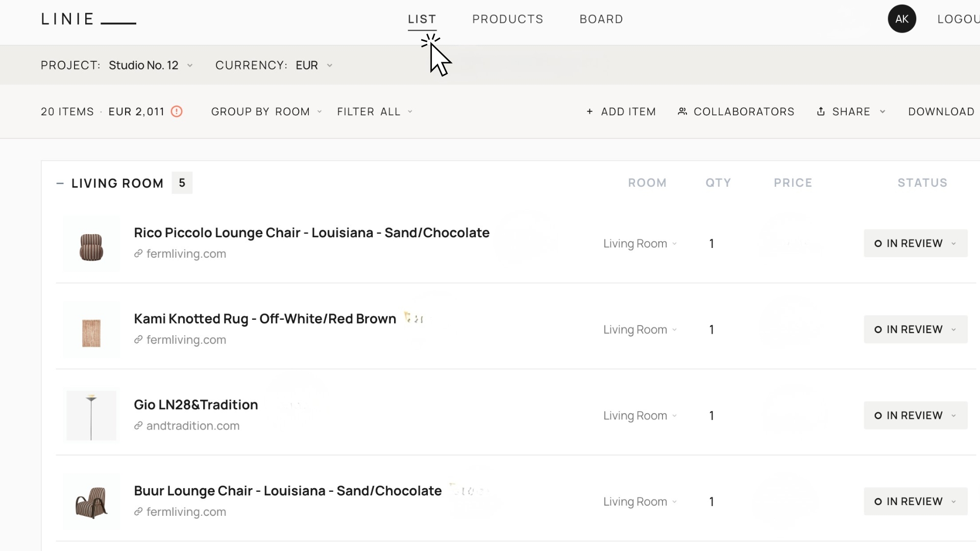
Task: Click link icon for Buur Lounge Chair
Action: coord(138,512)
